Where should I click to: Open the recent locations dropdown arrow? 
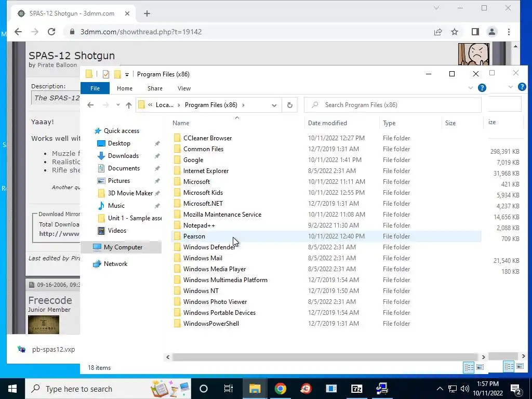pos(118,105)
